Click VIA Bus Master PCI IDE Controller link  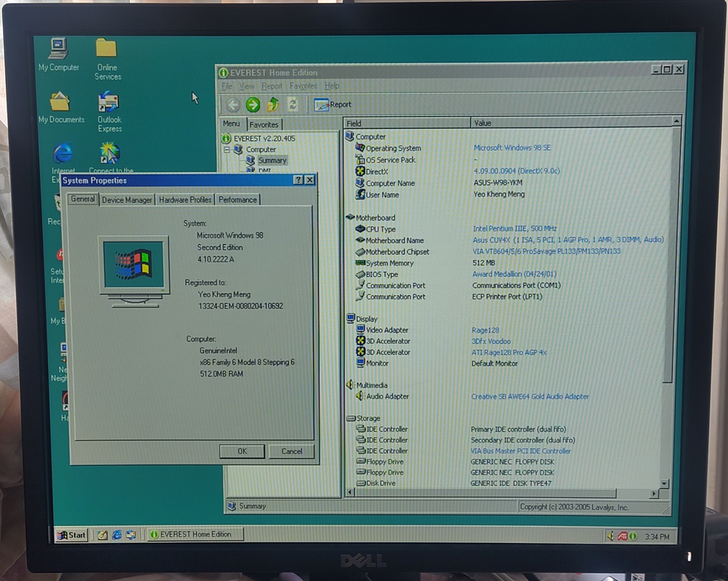click(x=520, y=451)
